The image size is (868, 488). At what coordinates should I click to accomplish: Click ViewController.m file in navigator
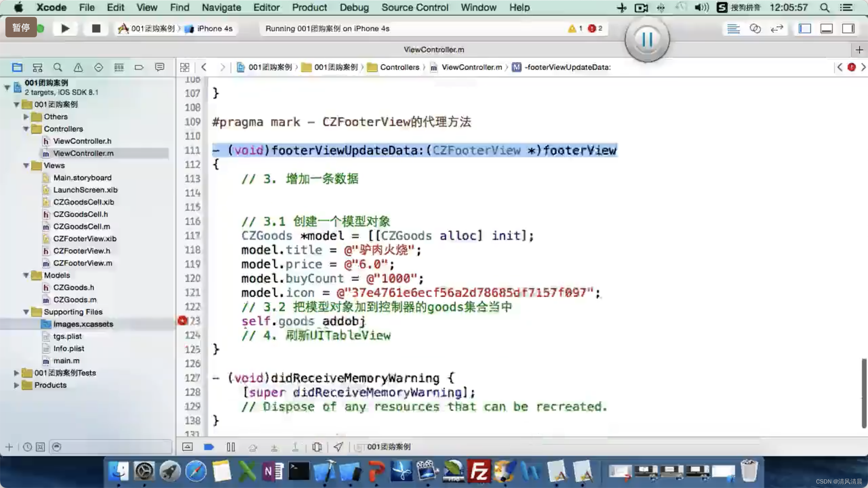pyautogui.click(x=83, y=153)
